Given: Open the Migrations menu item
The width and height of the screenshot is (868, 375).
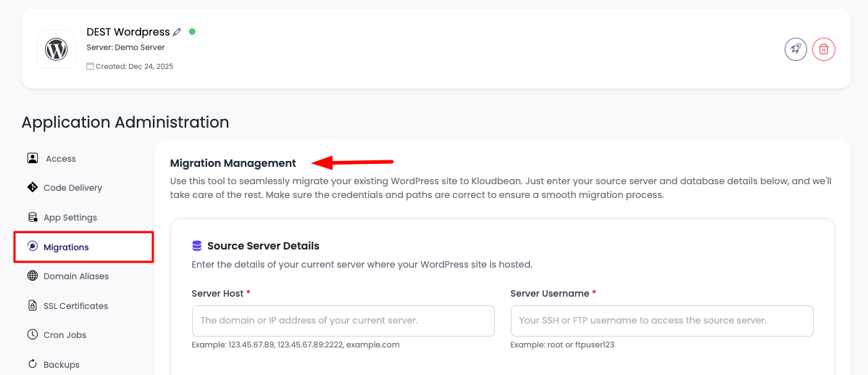Looking at the screenshot, I should (66, 247).
